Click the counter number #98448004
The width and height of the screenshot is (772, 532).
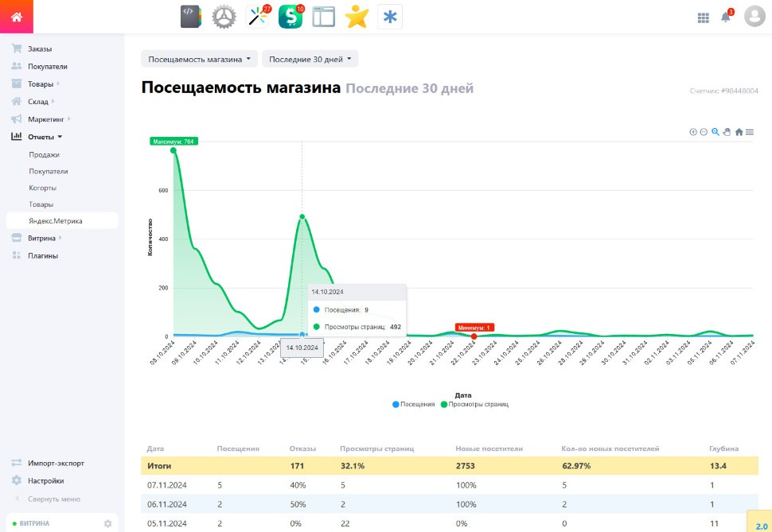pos(739,91)
